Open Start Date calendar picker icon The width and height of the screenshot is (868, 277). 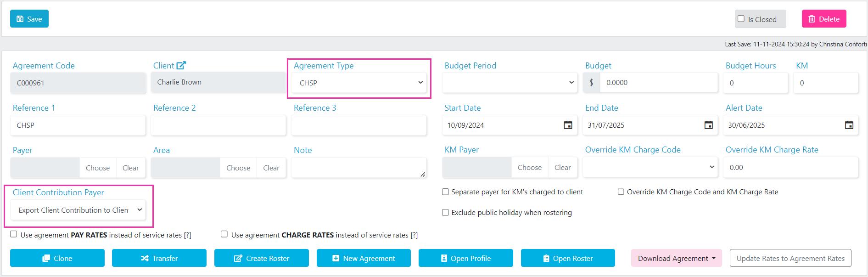pos(568,125)
